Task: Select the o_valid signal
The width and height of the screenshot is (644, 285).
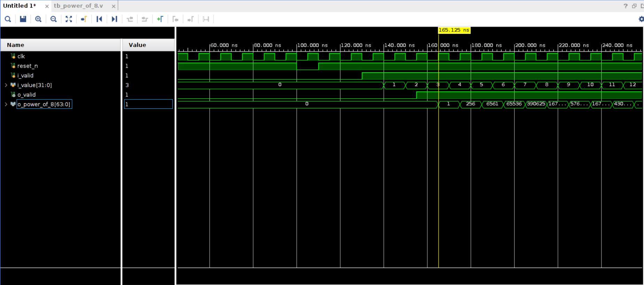Action: coord(26,95)
